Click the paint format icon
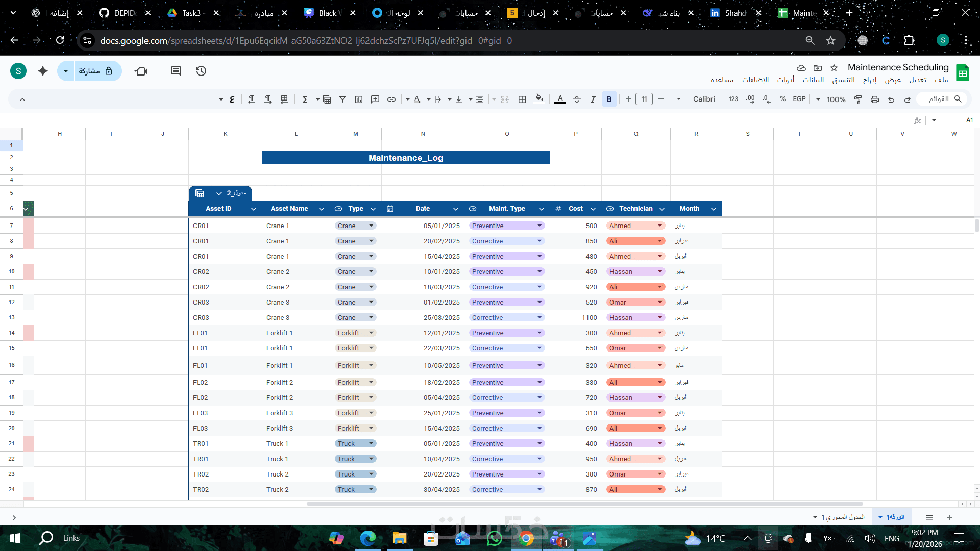 pos(858,99)
